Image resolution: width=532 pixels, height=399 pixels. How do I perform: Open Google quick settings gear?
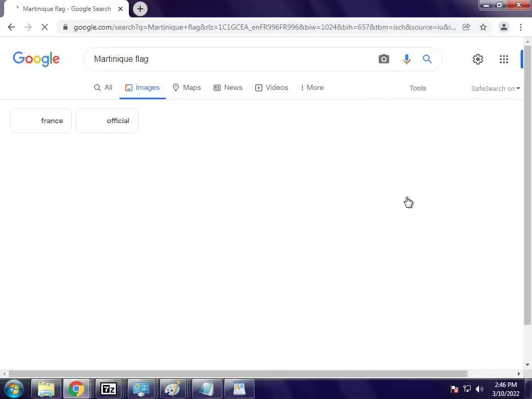[x=478, y=59]
